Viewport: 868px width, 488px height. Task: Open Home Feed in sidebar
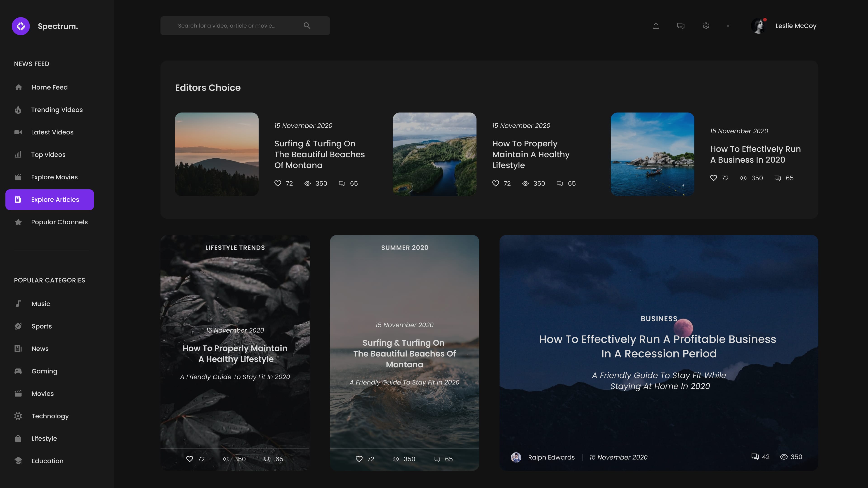pyautogui.click(x=50, y=87)
